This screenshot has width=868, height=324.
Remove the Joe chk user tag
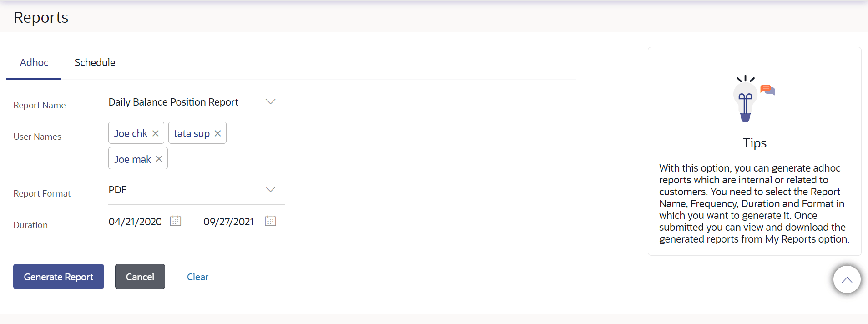pyautogui.click(x=156, y=133)
